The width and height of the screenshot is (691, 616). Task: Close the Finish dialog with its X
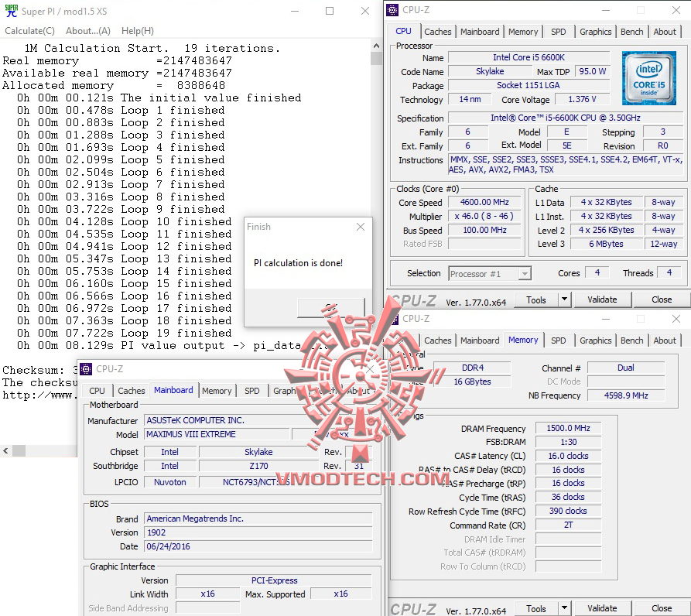(361, 227)
